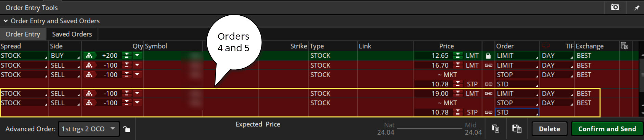Click the camera screenshot icon
The image size is (644, 140).
click(615, 7)
